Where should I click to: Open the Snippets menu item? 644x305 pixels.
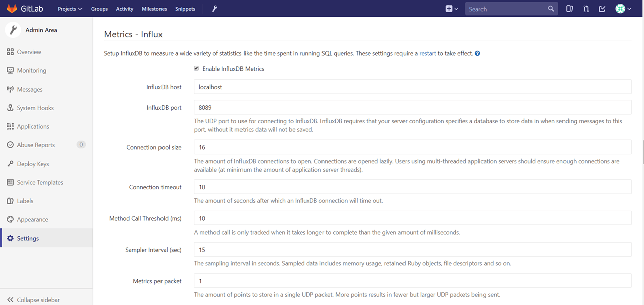(185, 9)
